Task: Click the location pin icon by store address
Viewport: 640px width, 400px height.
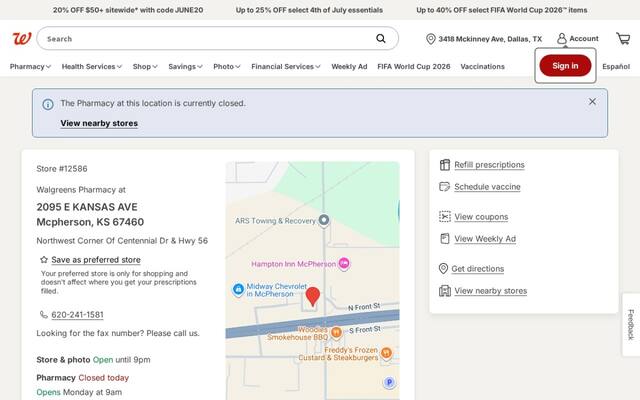Action: tap(430, 39)
